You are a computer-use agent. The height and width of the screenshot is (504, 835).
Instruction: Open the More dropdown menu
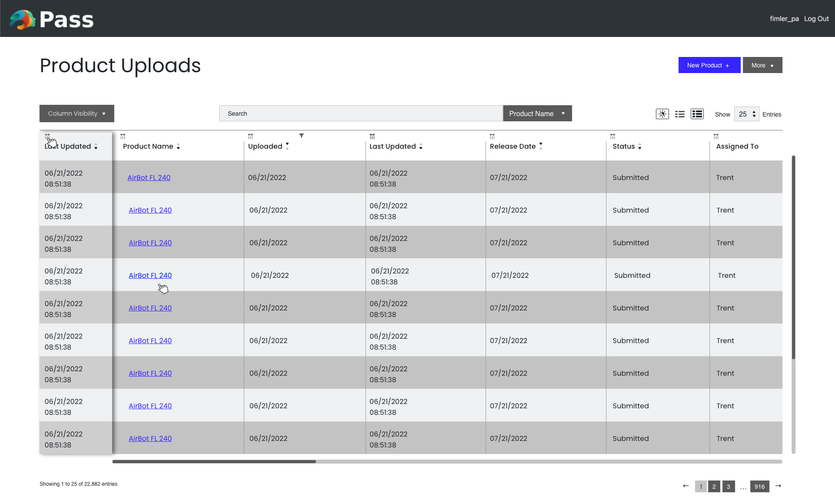(762, 65)
